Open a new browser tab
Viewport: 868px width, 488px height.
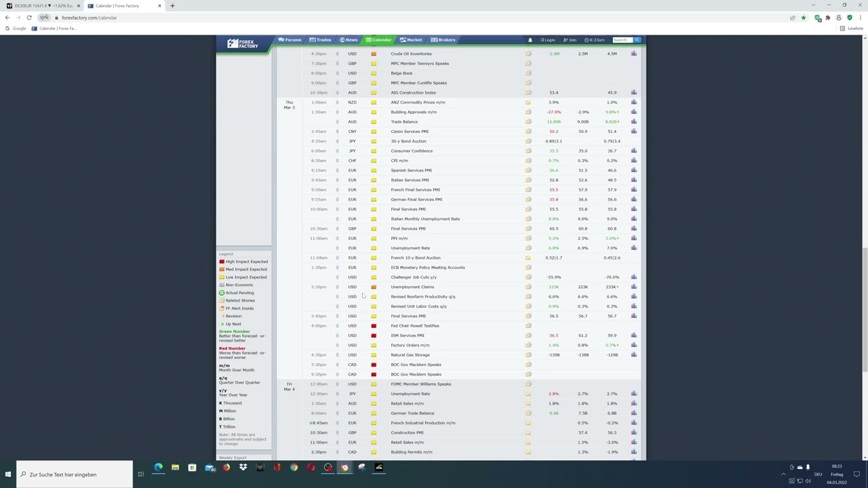pyautogui.click(x=172, y=5)
